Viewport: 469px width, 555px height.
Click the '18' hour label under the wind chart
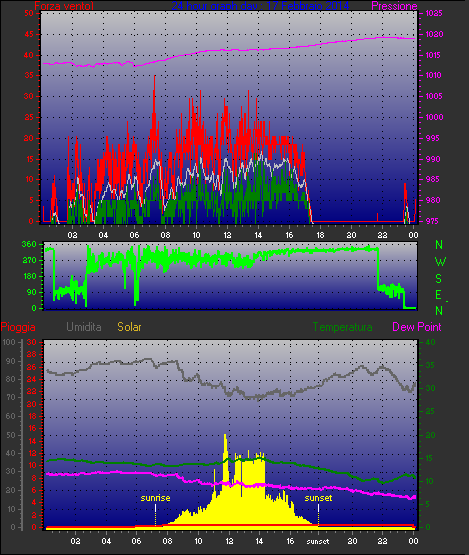point(320,235)
